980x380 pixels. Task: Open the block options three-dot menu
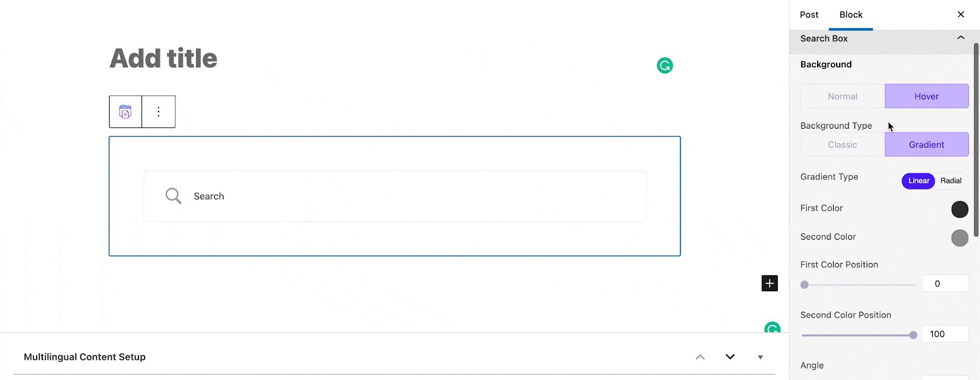click(x=159, y=111)
